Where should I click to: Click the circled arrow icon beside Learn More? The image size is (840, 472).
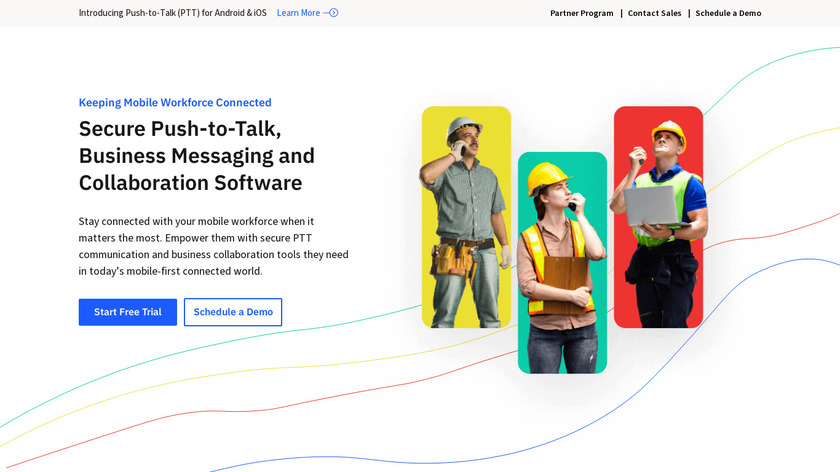pyautogui.click(x=333, y=13)
